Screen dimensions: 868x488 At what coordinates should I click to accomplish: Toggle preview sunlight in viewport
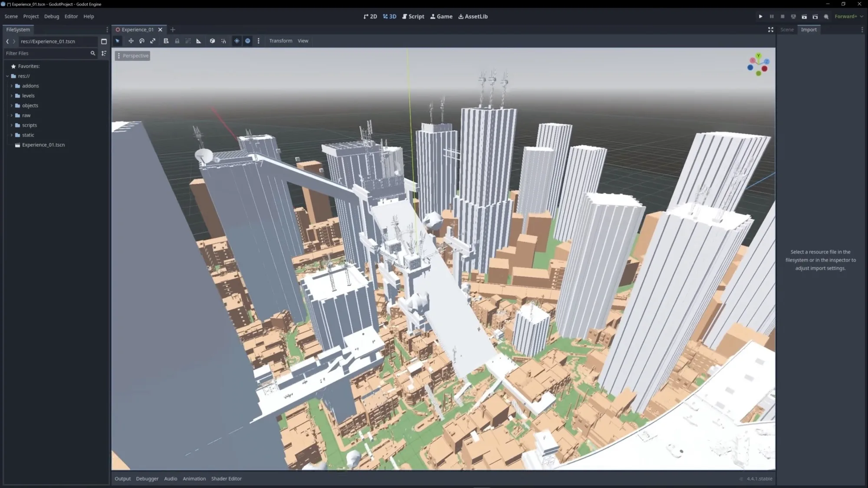click(x=237, y=41)
